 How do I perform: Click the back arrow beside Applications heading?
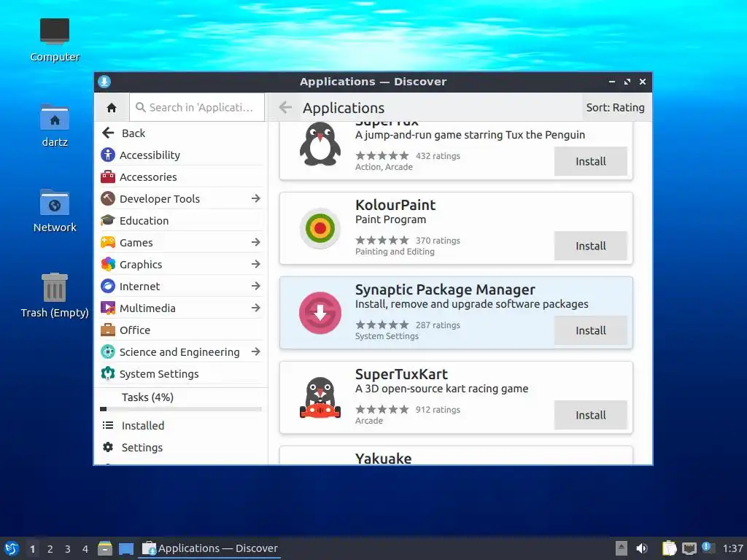[285, 108]
